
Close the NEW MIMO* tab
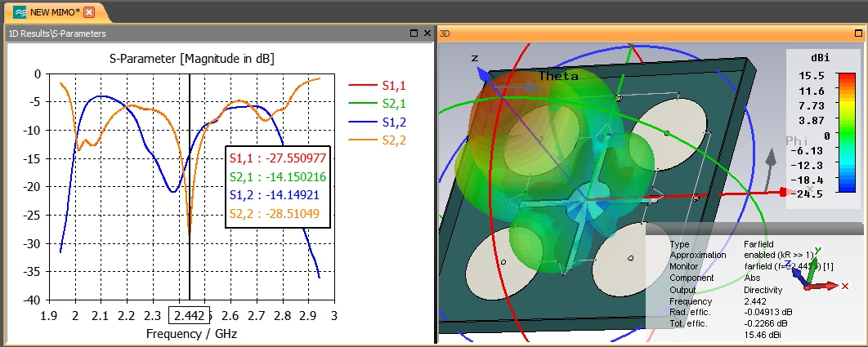pos(89,12)
